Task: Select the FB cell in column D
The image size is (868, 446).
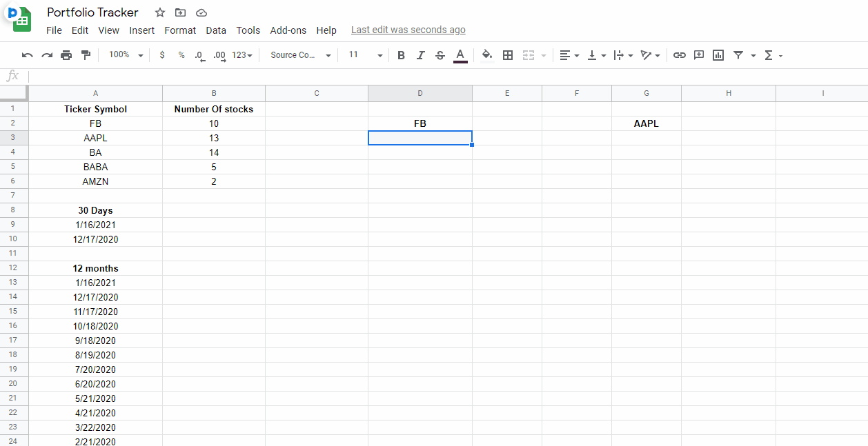Action: point(420,123)
